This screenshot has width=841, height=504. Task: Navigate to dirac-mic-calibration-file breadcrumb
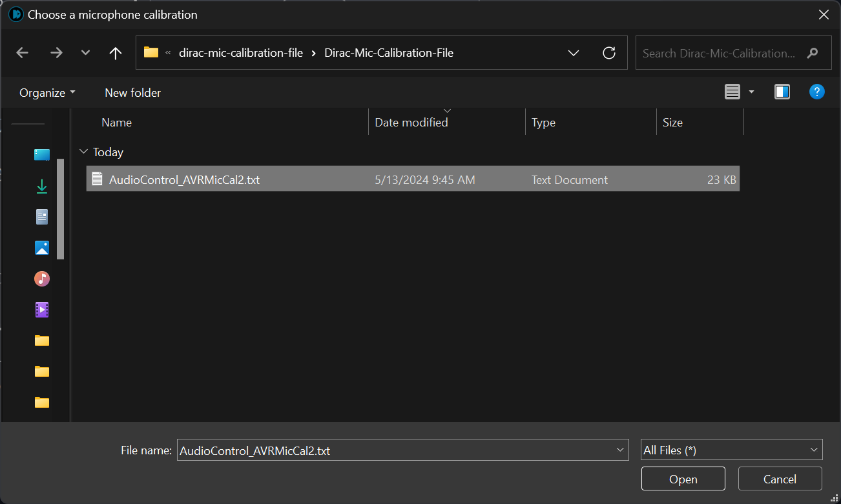click(241, 53)
